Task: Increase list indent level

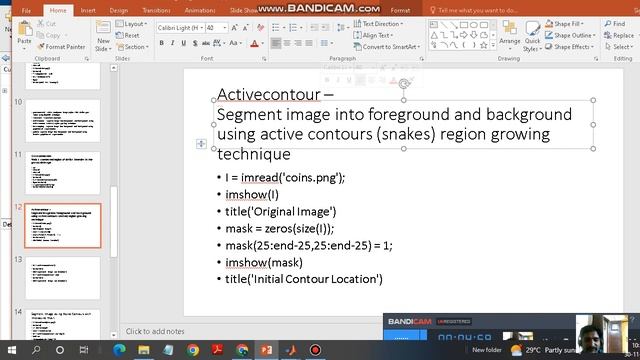Action: [x=325, y=28]
